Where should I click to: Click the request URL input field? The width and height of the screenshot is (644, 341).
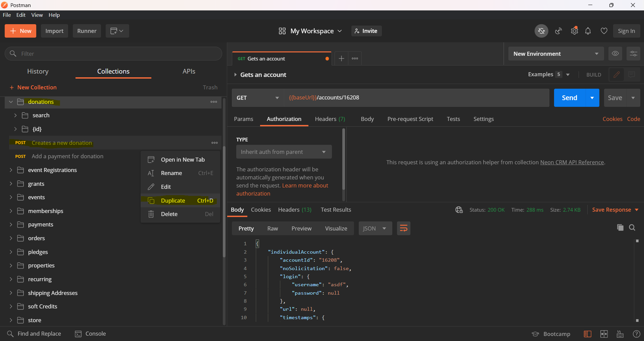click(416, 98)
